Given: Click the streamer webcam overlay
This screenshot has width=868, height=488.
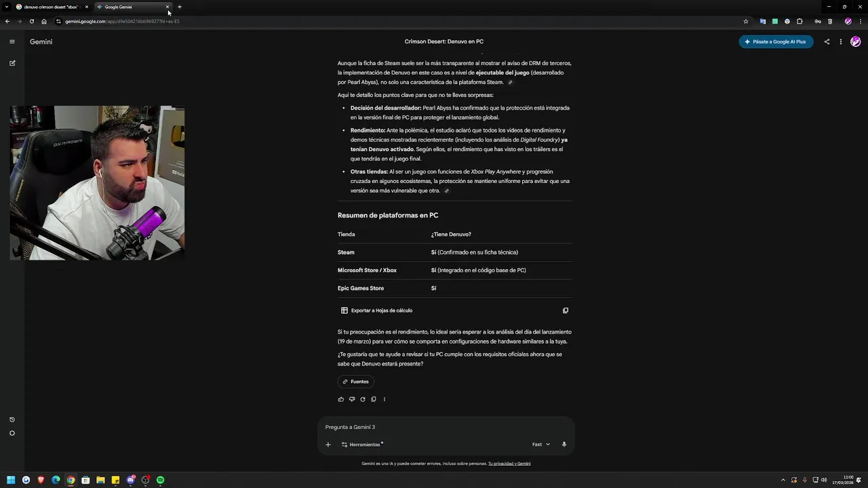Looking at the screenshot, I should [x=97, y=182].
